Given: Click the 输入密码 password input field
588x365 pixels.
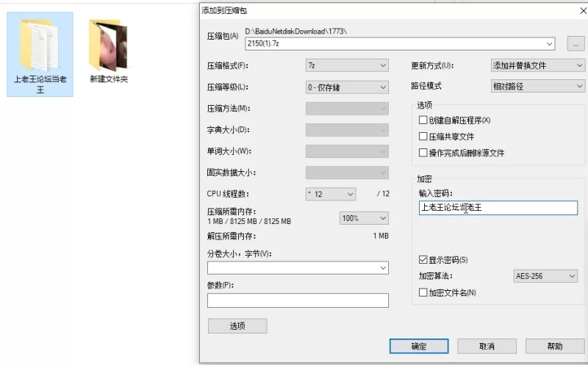Looking at the screenshot, I should point(498,208).
